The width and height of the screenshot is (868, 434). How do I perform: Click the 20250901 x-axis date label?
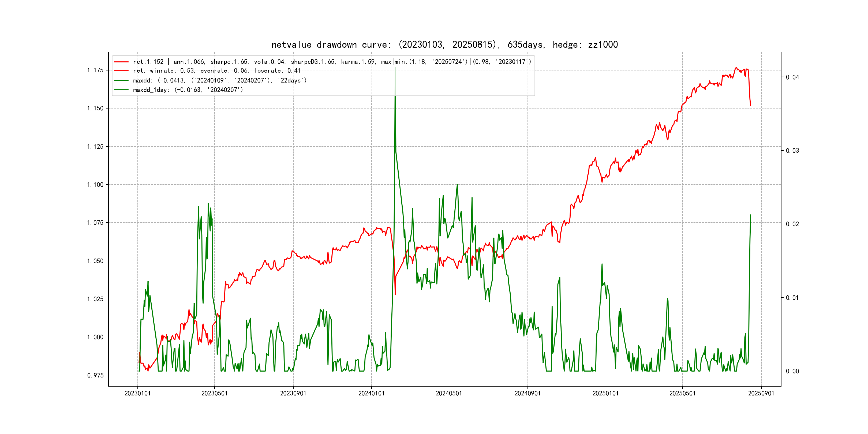[761, 394]
